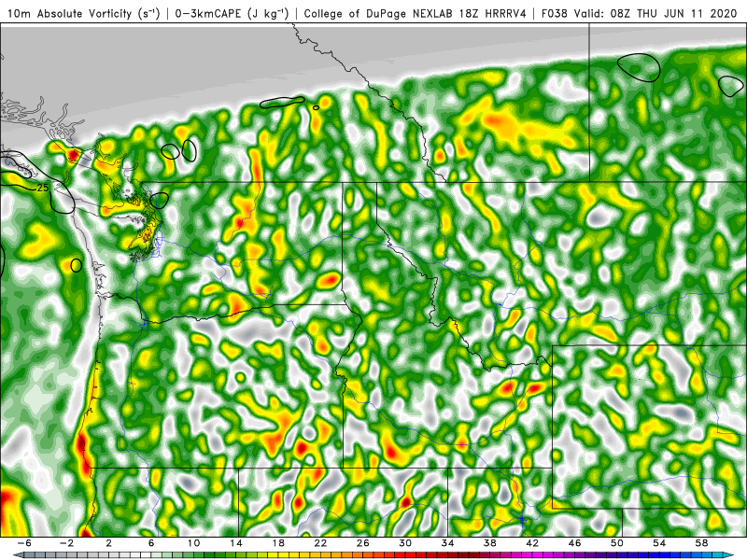Click the '2' color scale label
Viewport: 747px width, 560px height.
[x=108, y=543]
